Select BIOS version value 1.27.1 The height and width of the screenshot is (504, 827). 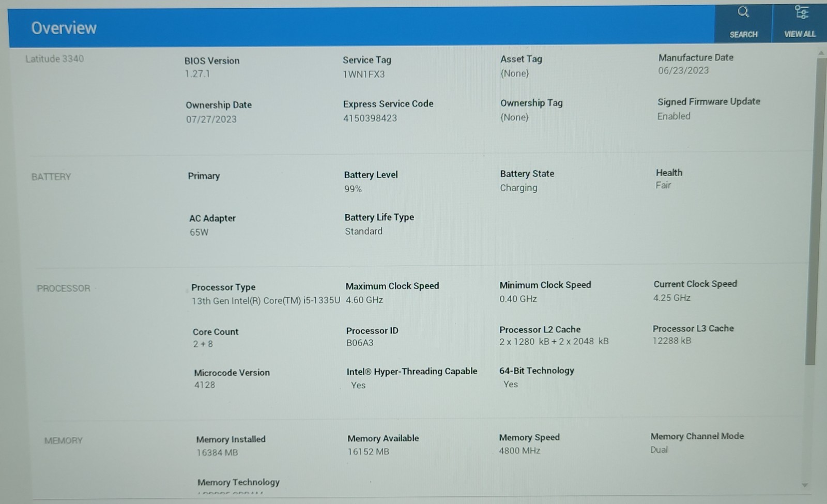[x=197, y=74]
